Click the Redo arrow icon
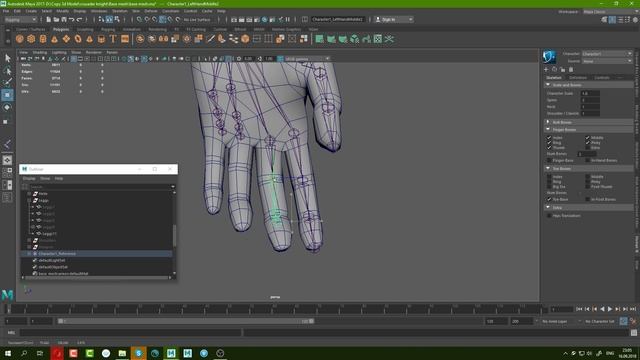Viewport: 640px width, 360px height. click(80, 20)
